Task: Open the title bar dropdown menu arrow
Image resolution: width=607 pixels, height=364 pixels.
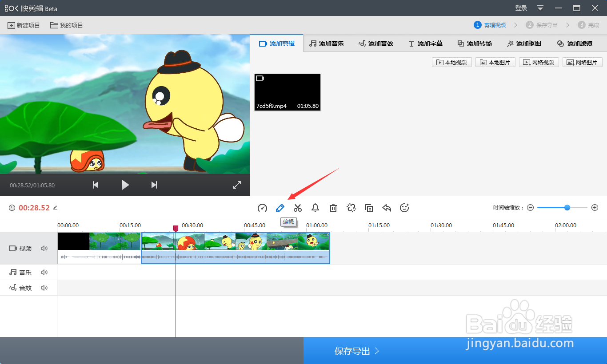Action: coord(540,8)
